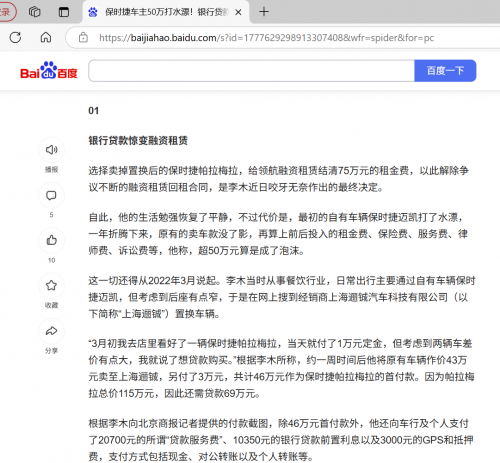500x463 pixels.
Task: Open the workspaces icon in tab bar
Action: click(35, 12)
